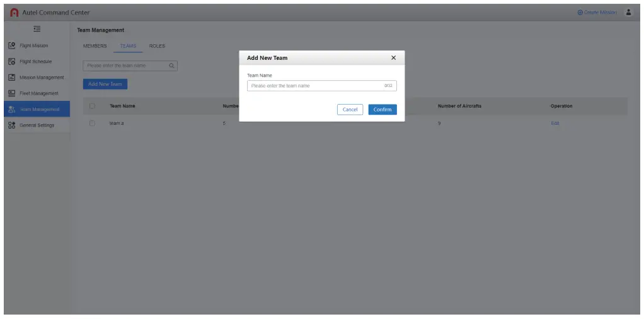Click Edit link for team a
The image size is (644, 319).
(x=555, y=124)
